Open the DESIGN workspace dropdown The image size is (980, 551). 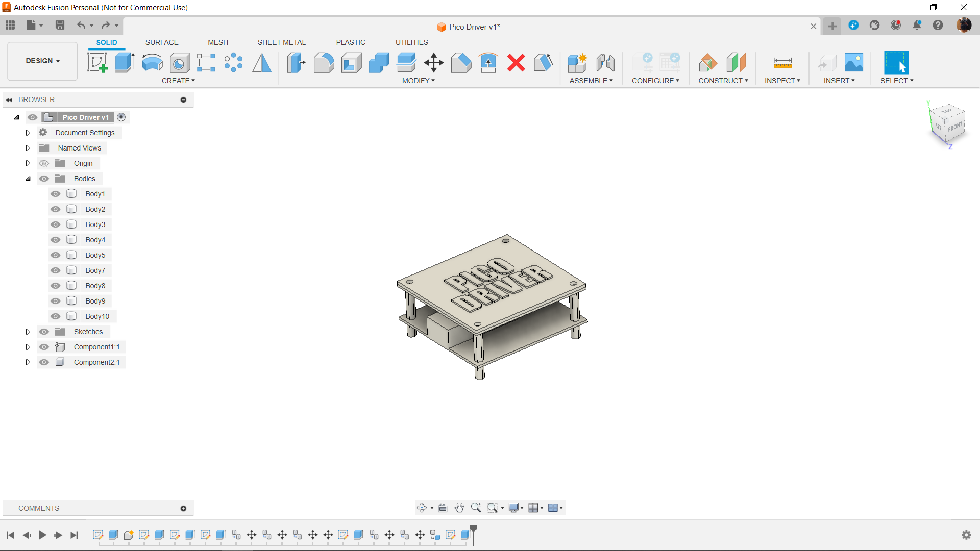(x=43, y=61)
